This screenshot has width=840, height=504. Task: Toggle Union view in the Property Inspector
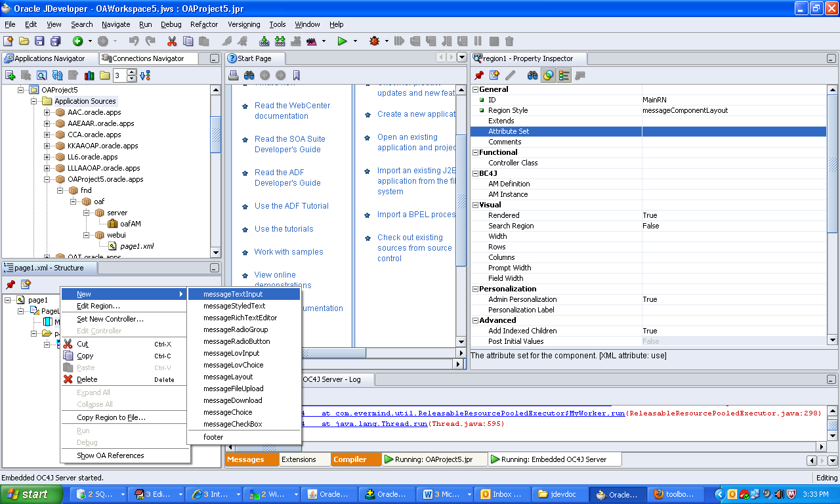[547, 75]
